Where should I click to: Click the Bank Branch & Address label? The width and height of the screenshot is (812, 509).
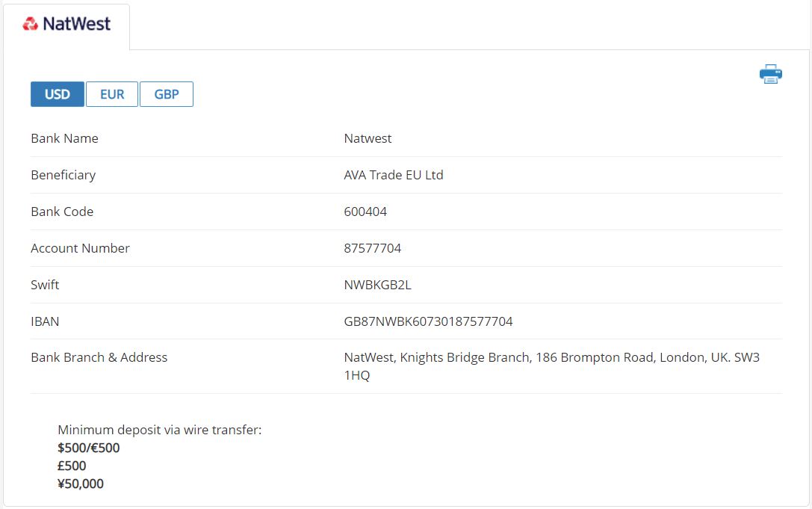(x=99, y=357)
